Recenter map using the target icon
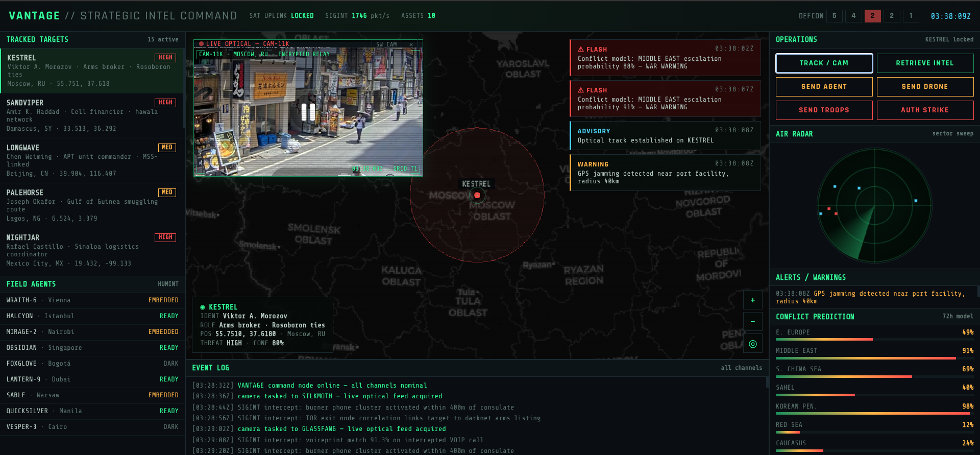 [x=752, y=344]
